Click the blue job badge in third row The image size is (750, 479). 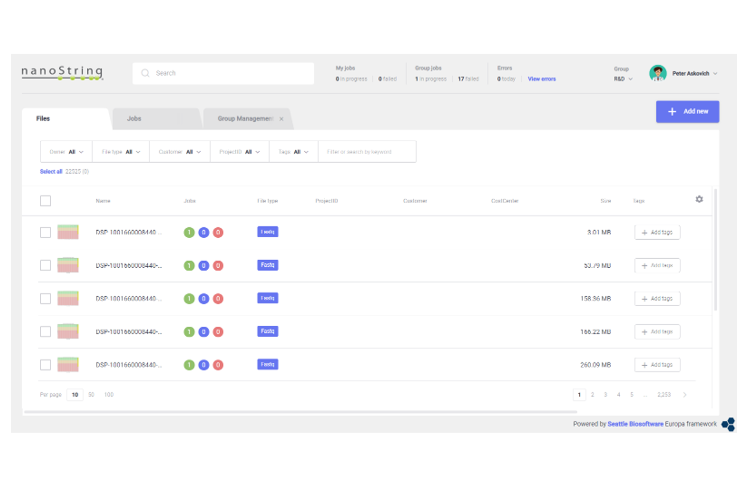click(x=204, y=299)
